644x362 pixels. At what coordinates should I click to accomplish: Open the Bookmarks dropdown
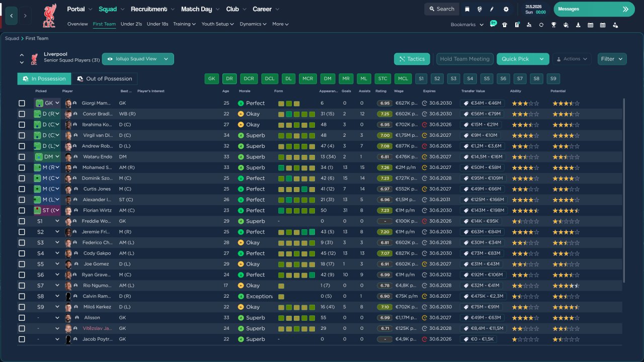467,25
